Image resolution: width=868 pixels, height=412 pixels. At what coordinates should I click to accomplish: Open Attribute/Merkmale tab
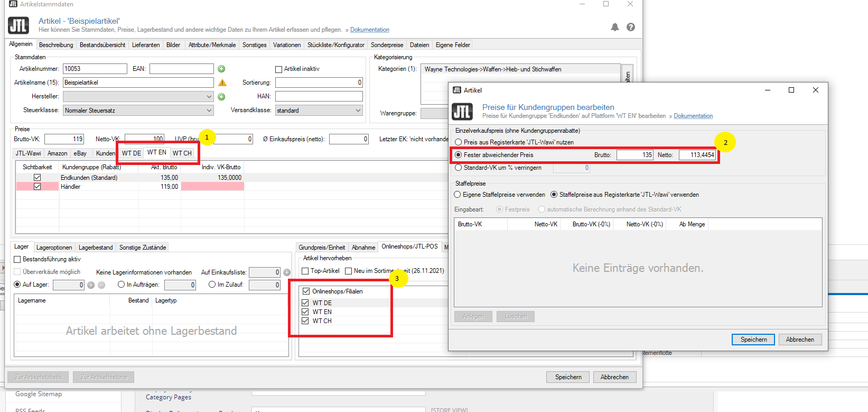[x=212, y=45]
